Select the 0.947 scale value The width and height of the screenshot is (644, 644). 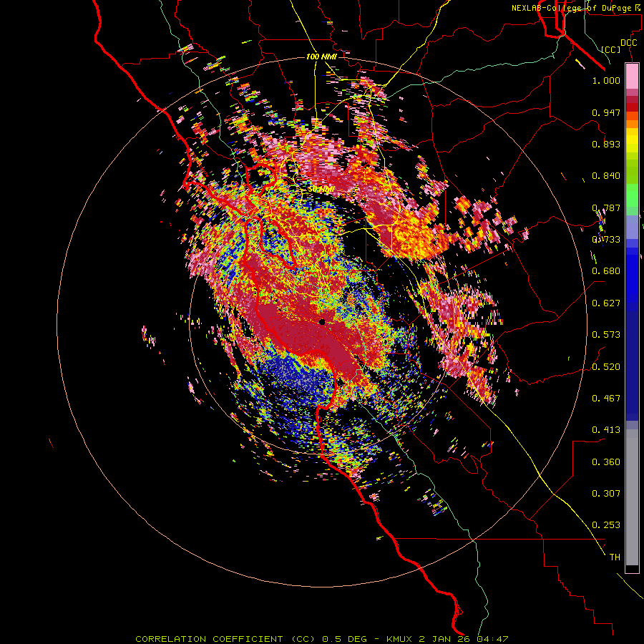606,112
